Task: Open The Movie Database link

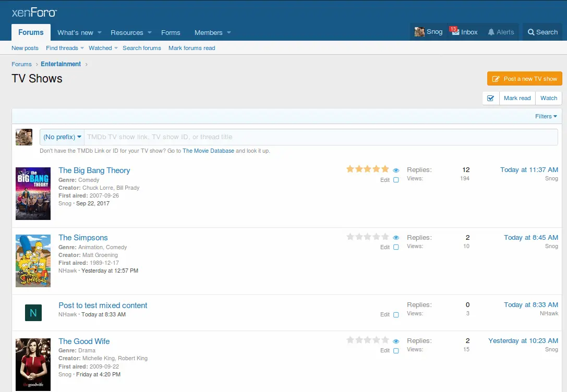Action: point(208,151)
